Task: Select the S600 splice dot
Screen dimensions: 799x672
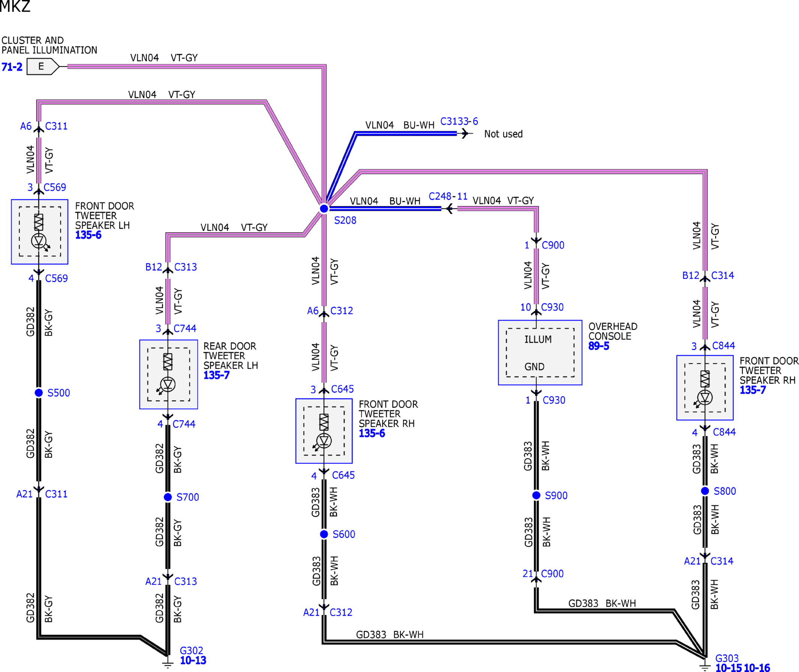Action: pyautogui.click(x=324, y=534)
